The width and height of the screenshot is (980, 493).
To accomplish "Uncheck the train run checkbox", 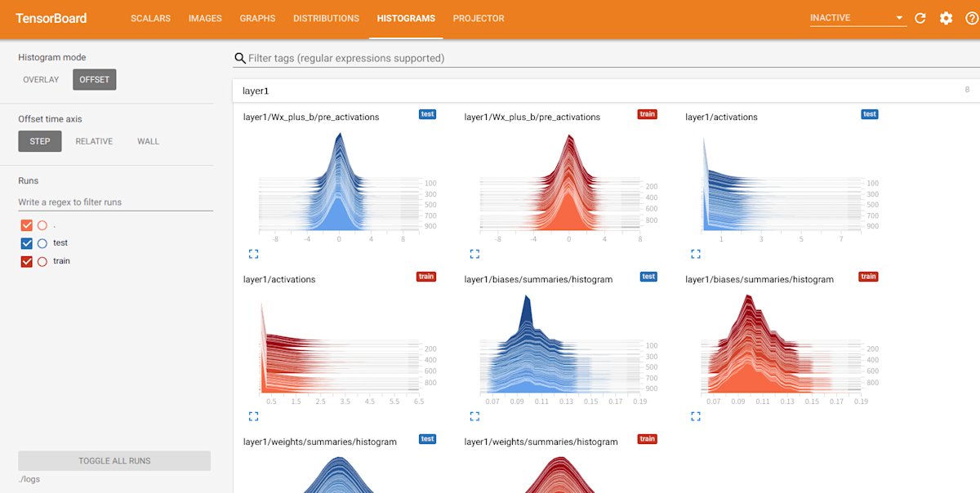I will [x=26, y=261].
